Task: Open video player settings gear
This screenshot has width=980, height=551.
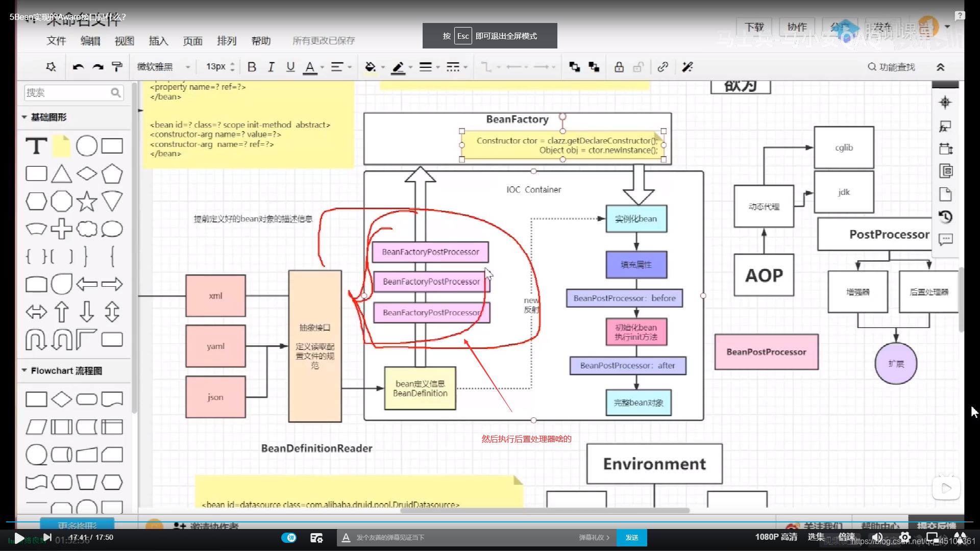Action: [x=905, y=537]
